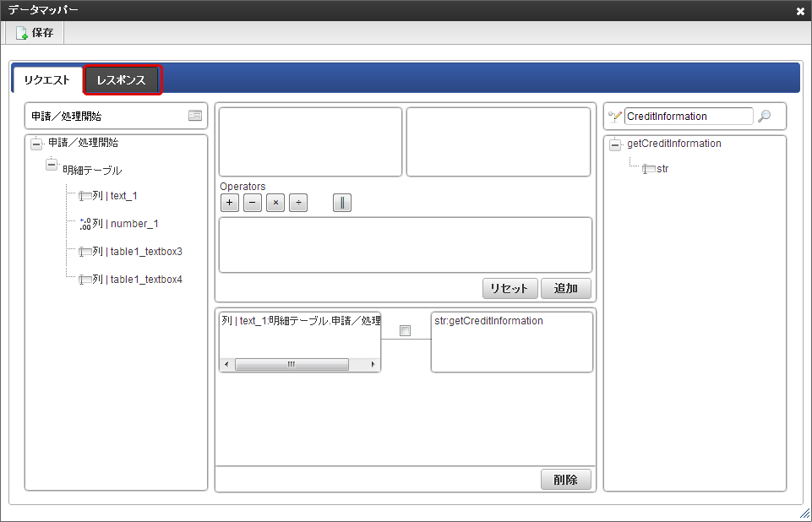Image resolution: width=812 pixels, height=522 pixels.
Task: Close the データマッパー dialog
Action: tap(800, 11)
